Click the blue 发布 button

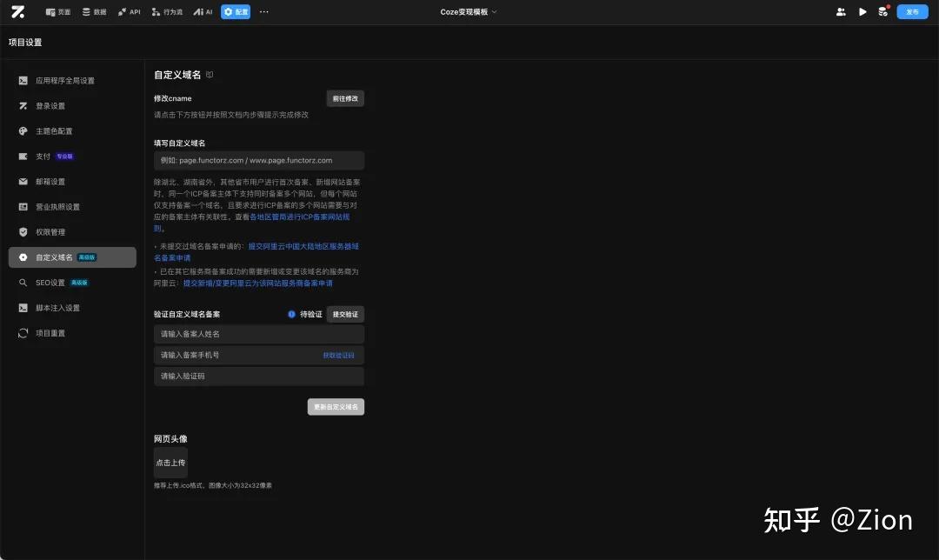click(913, 11)
